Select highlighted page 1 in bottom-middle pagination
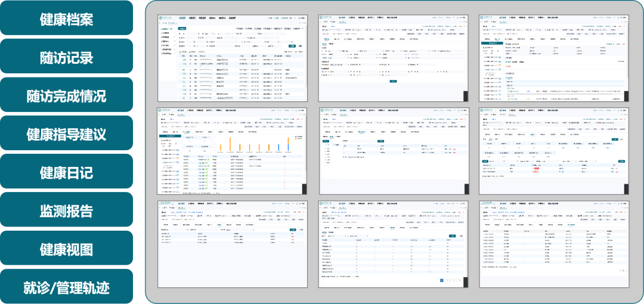 [x=442, y=280]
